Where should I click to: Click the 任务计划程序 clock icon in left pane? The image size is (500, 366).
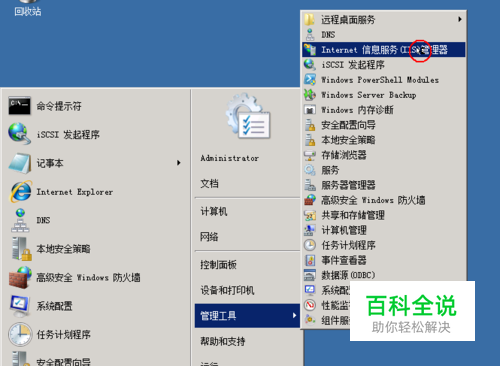[x=20, y=334]
